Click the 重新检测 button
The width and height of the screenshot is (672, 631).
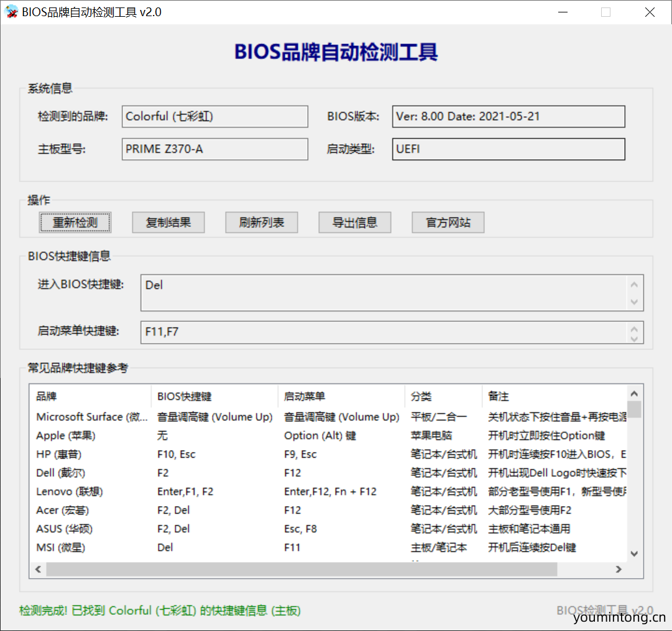point(75,223)
